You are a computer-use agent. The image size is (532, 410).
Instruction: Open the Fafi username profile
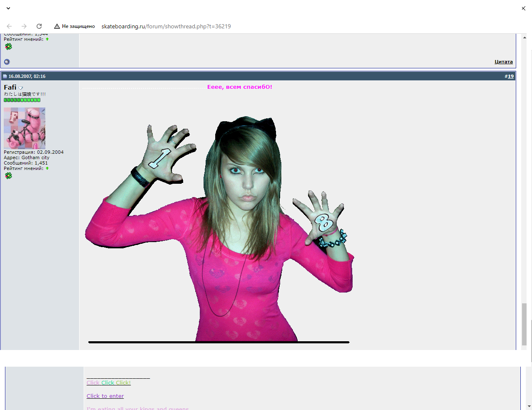pyautogui.click(x=10, y=87)
